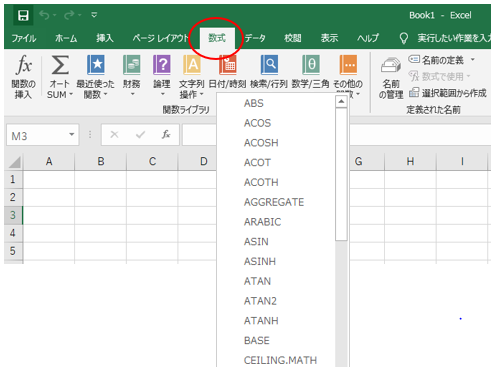Click the 数学/三角 functions icon
The height and width of the screenshot is (367, 492).
pos(311,65)
